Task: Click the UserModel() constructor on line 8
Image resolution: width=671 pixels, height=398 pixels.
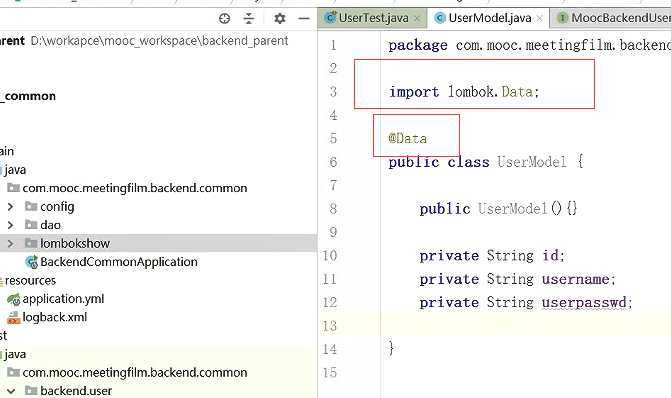Action: pos(527,208)
